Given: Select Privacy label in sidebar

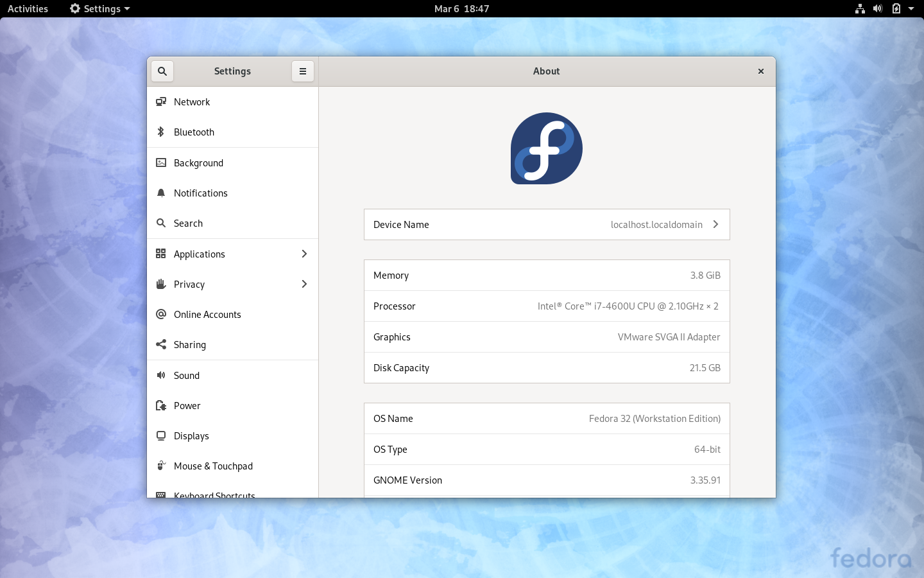Looking at the screenshot, I should 189,285.
